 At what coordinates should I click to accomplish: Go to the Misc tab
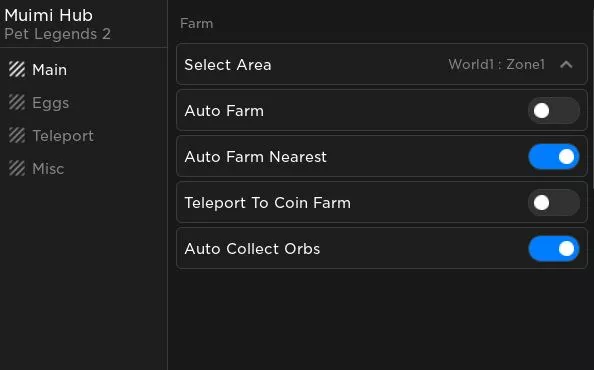pos(48,169)
